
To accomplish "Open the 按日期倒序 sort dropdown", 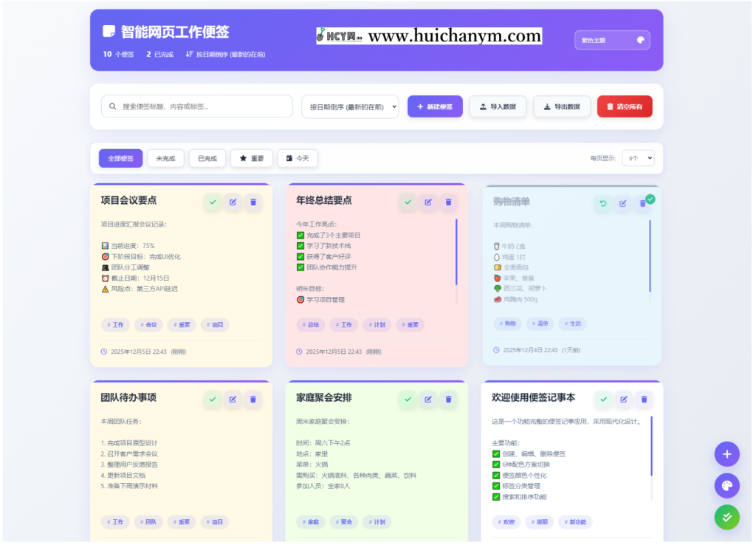I will [350, 106].
